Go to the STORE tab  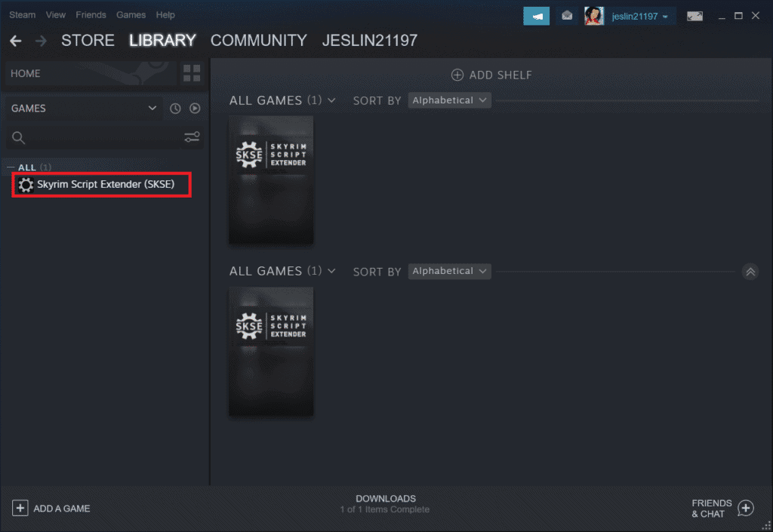[x=88, y=41]
